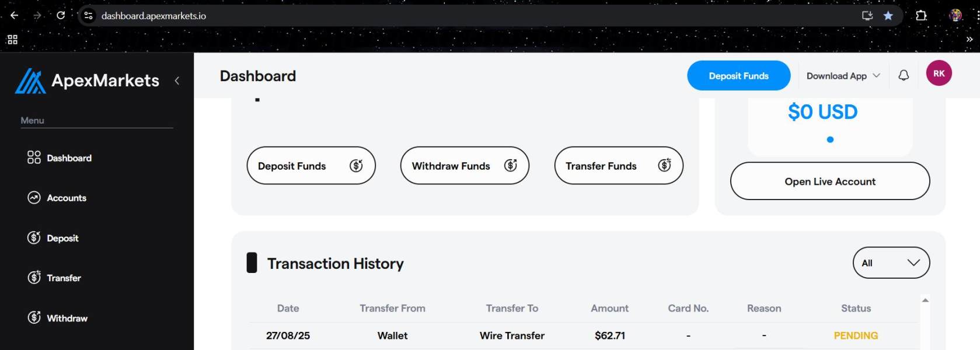This screenshot has width=980, height=350.
Task: Open the browser extensions puzzle icon
Action: [x=921, y=16]
